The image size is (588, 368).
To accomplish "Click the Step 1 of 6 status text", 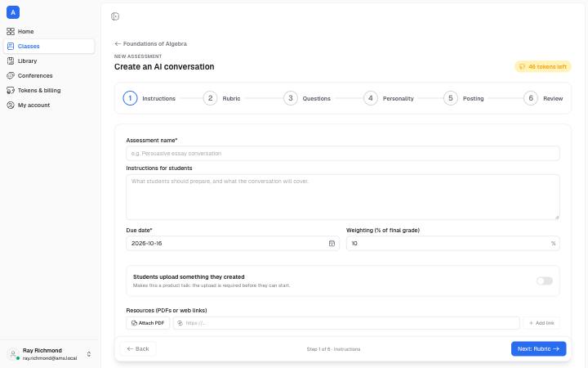I will [333, 349].
